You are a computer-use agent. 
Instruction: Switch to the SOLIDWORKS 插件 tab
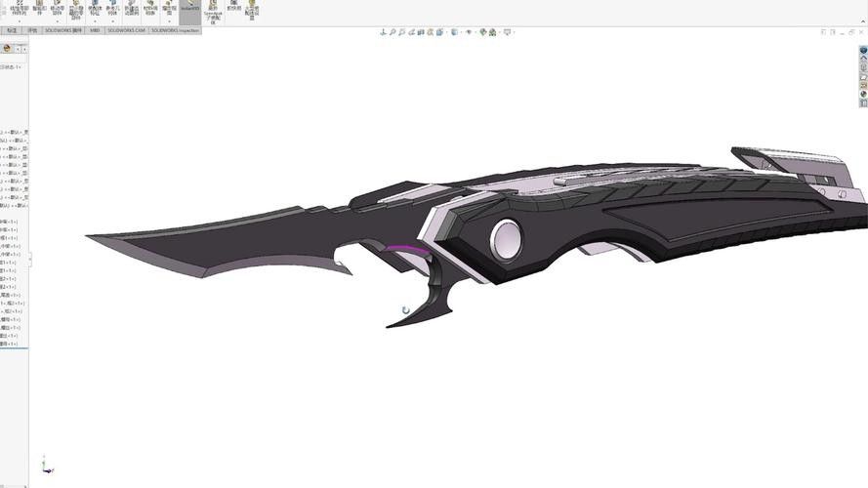coord(63,30)
